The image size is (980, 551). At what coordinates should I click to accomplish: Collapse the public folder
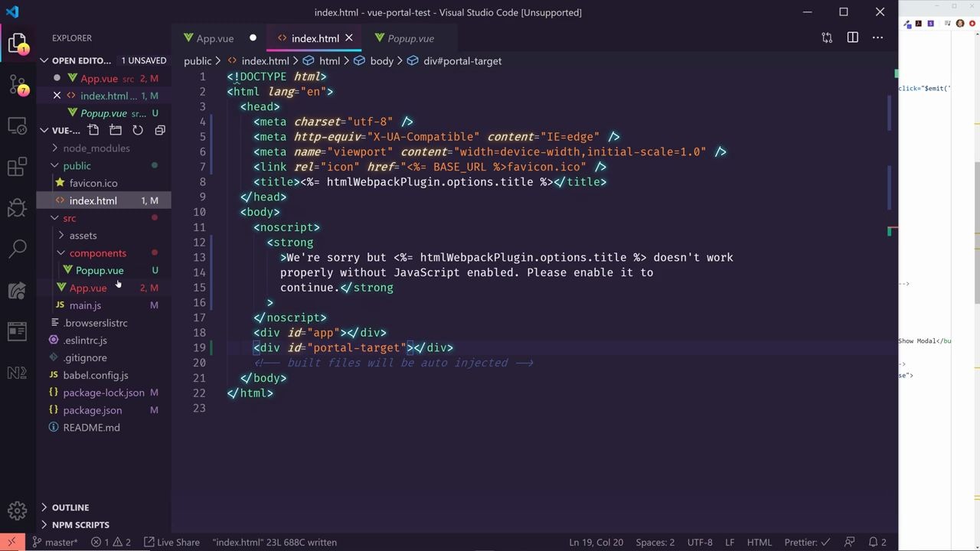click(77, 166)
